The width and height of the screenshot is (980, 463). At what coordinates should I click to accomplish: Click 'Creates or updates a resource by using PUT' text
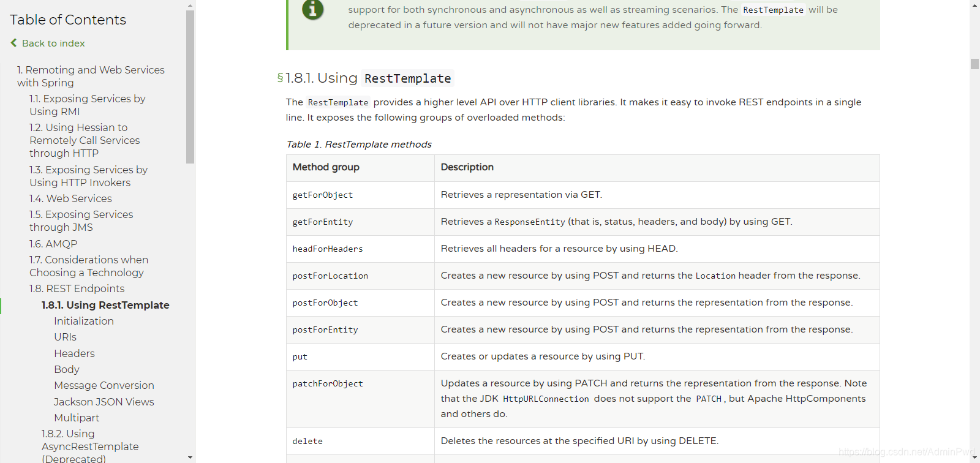pos(543,356)
